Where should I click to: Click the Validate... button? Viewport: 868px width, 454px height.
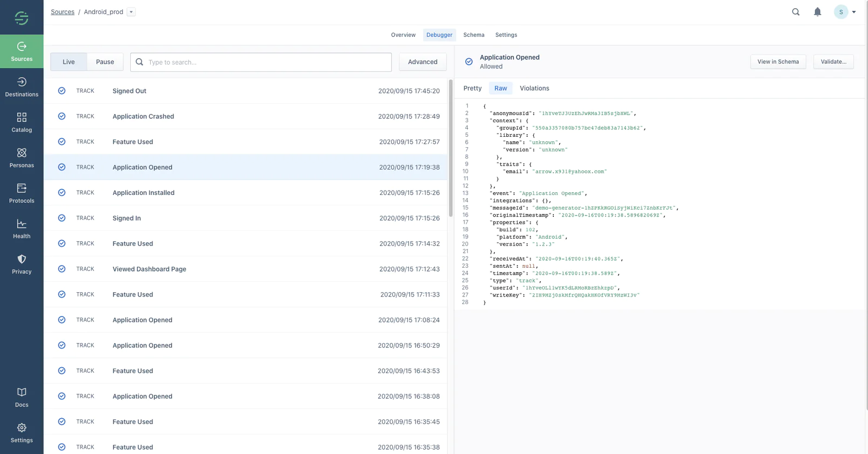[833, 62]
